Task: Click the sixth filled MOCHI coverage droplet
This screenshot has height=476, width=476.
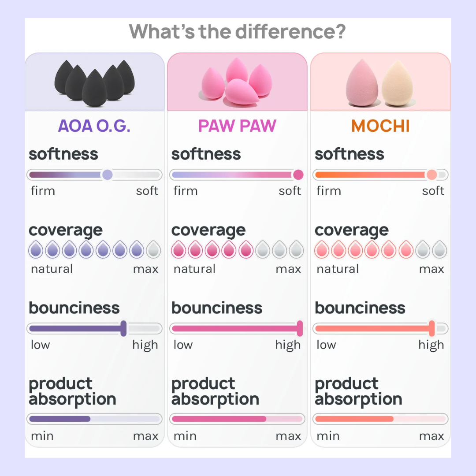Action: tap(406, 249)
